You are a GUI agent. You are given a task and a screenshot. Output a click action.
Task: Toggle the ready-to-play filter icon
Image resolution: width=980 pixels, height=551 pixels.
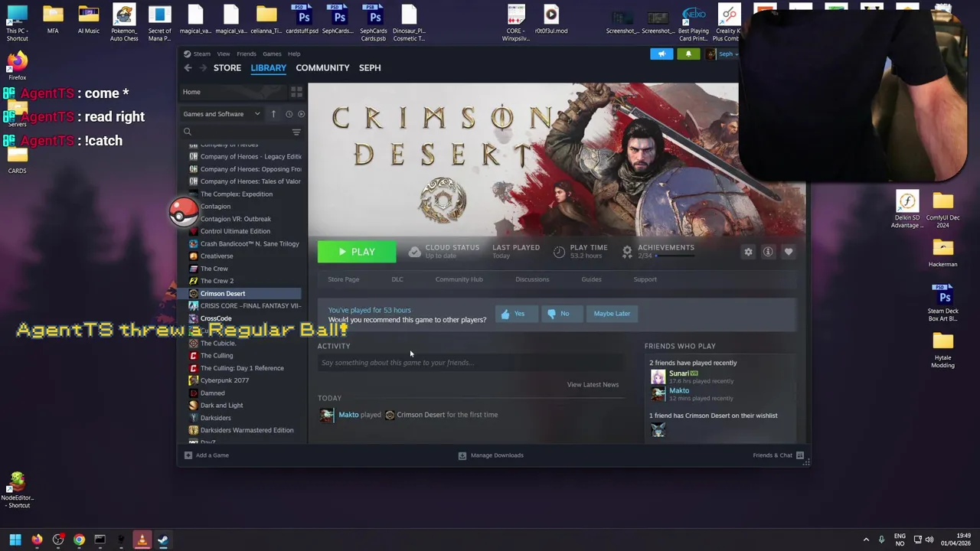301,114
